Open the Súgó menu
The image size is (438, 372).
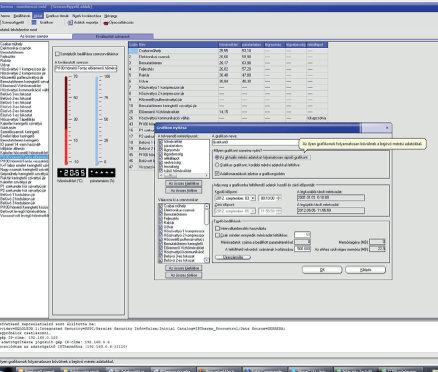click(x=110, y=16)
